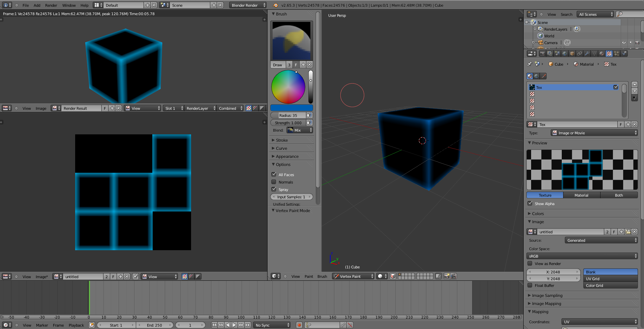
Task: Toggle radius pressure sensitivity icon
Action: [309, 115]
